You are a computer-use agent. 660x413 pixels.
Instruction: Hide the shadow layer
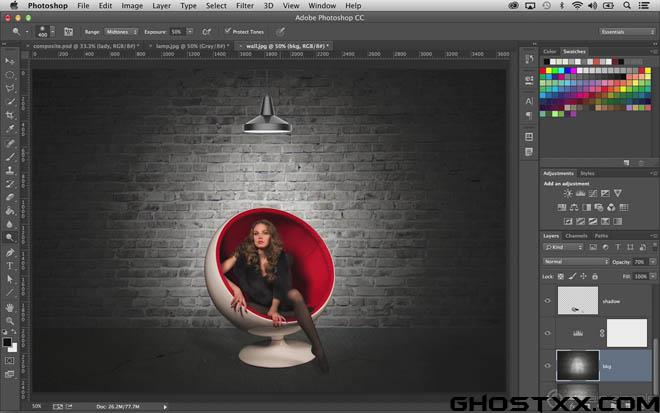[547, 301]
